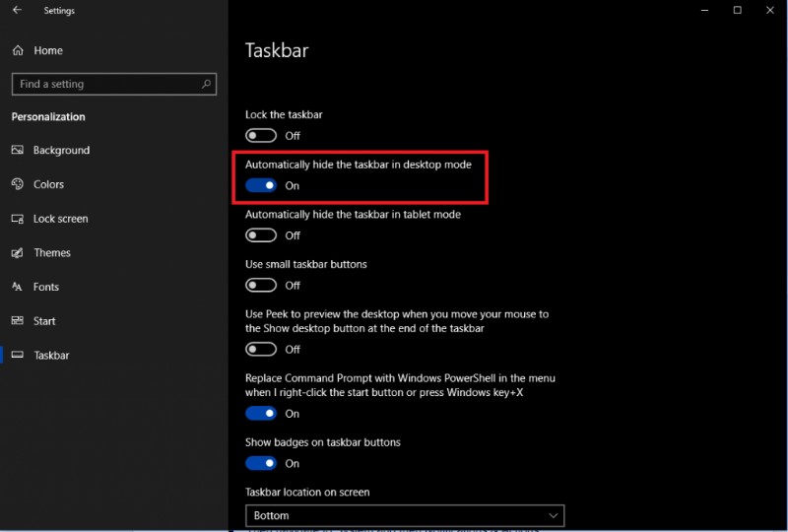The width and height of the screenshot is (788, 532).
Task: Turn off Show badges on taskbar buttons
Action: pyautogui.click(x=261, y=463)
